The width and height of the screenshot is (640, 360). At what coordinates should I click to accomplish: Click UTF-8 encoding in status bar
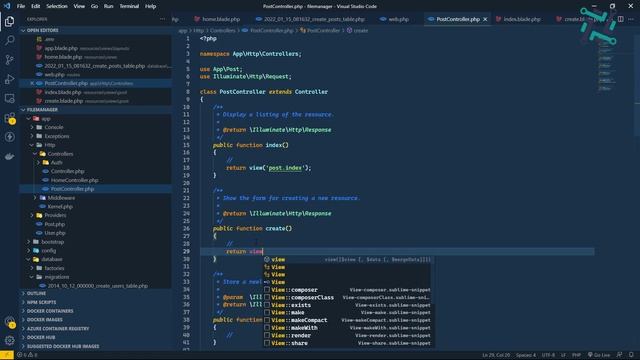(548, 355)
